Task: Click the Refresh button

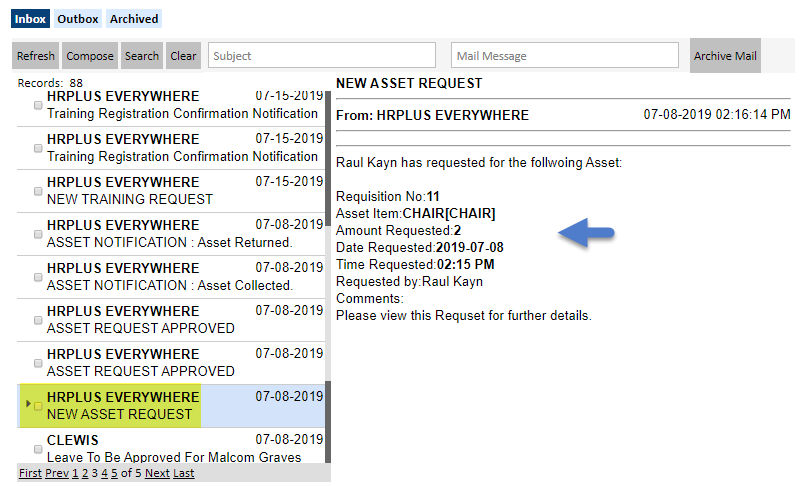Action: (x=36, y=56)
